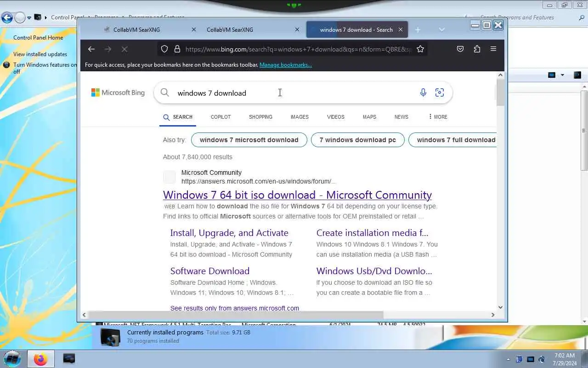This screenshot has height=368, width=588.
Task: Open the COPILOT search tab
Action: click(x=220, y=117)
